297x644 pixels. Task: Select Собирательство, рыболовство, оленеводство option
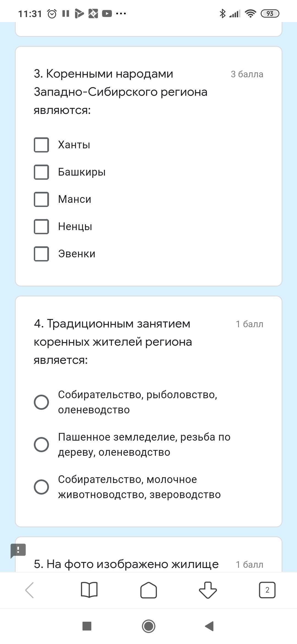click(x=41, y=402)
